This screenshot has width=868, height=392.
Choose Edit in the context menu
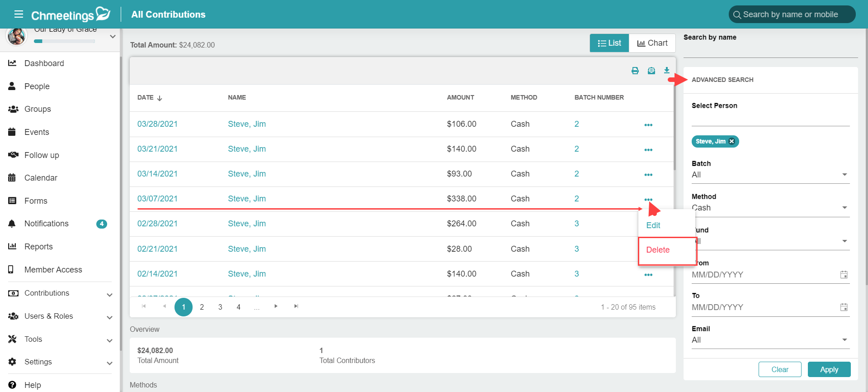(x=653, y=225)
